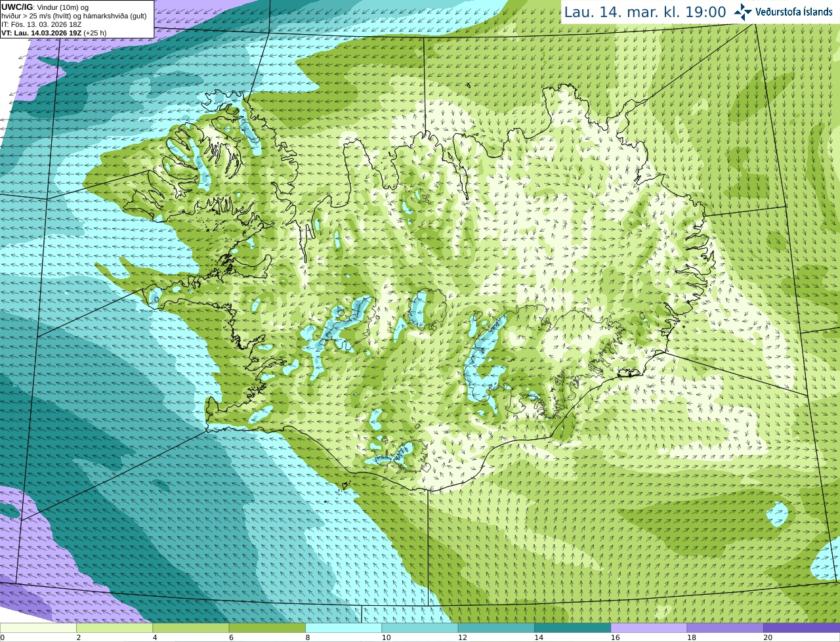This screenshot has width=840, height=642.
Task: Click the legend scale label '18'
Action: 692,637
